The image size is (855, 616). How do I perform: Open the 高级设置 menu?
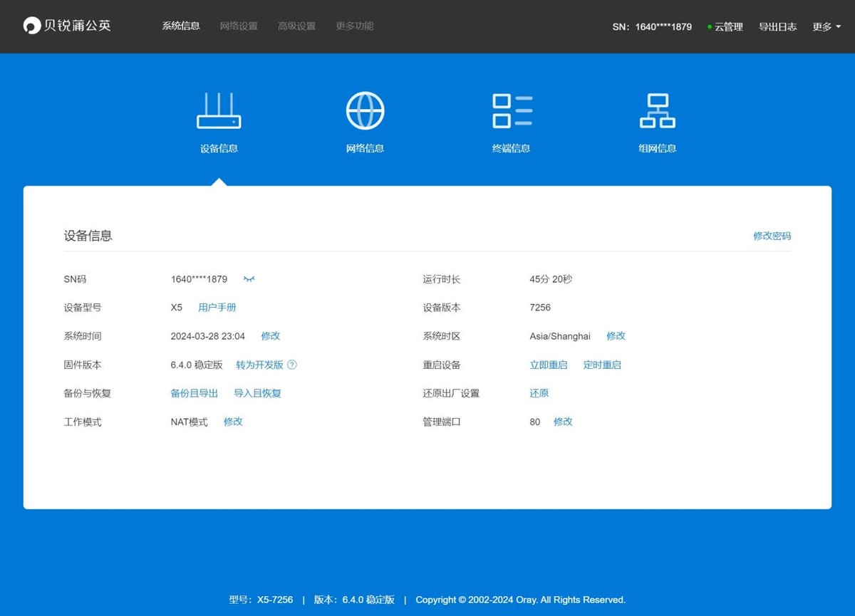(296, 26)
